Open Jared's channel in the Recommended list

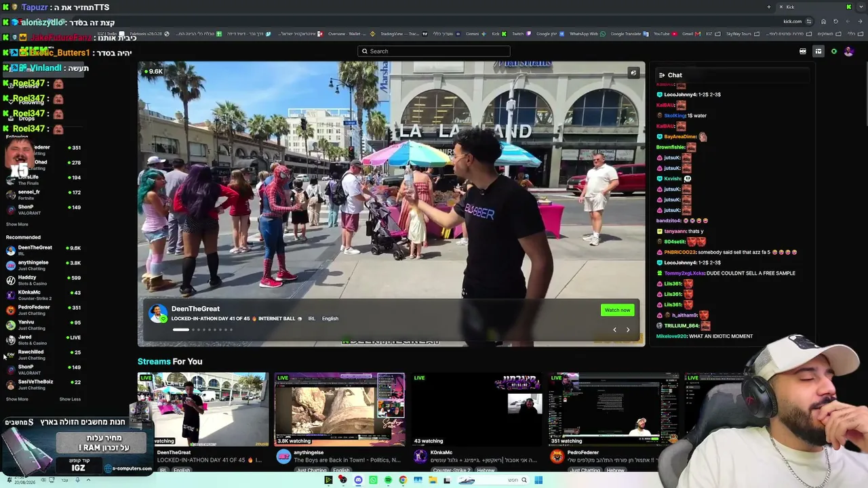(x=43, y=340)
